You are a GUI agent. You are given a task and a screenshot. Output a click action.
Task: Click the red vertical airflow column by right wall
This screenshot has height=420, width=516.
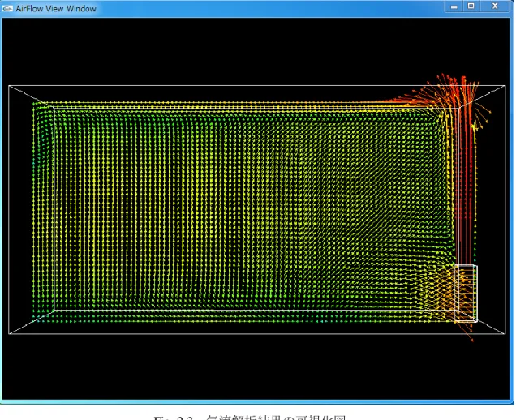466,184
